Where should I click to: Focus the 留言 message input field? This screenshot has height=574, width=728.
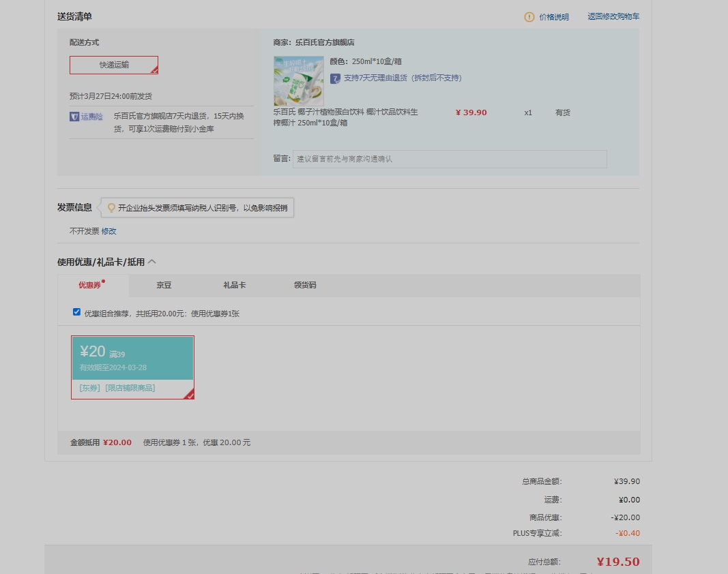tap(450, 159)
